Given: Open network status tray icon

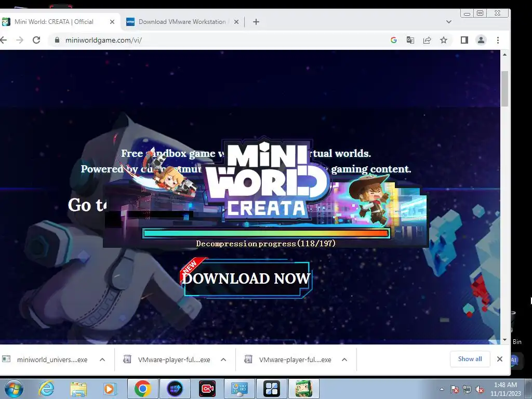Looking at the screenshot, I should 467,389.
